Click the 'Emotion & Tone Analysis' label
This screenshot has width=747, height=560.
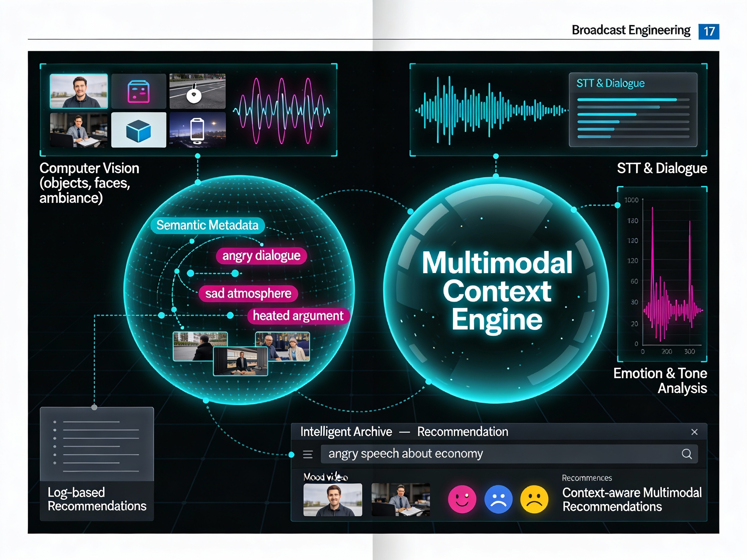click(x=660, y=381)
